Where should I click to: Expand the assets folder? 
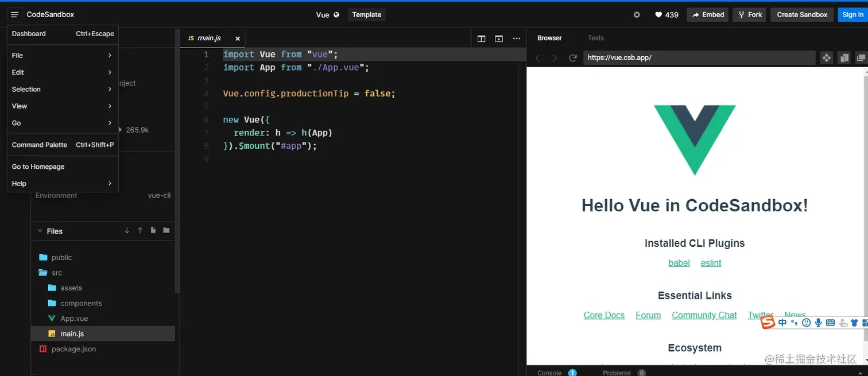pos(103,288)
